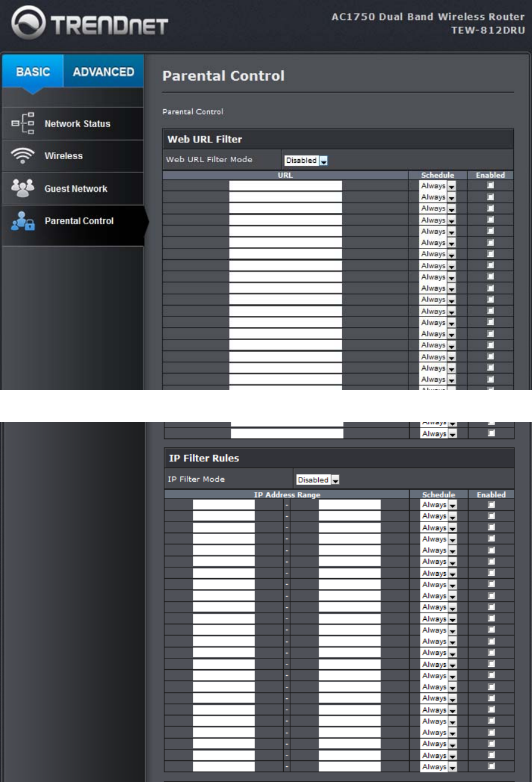Tick first Enabled checkbox in Web URL Filter
532x782 pixels.
point(490,186)
